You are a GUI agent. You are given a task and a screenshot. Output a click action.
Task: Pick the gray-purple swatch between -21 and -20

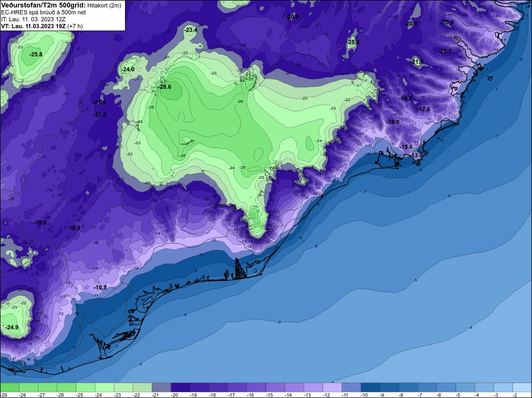coord(162,387)
